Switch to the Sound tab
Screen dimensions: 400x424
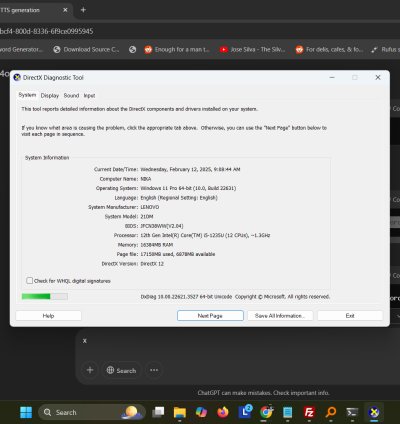[x=71, y=96]
